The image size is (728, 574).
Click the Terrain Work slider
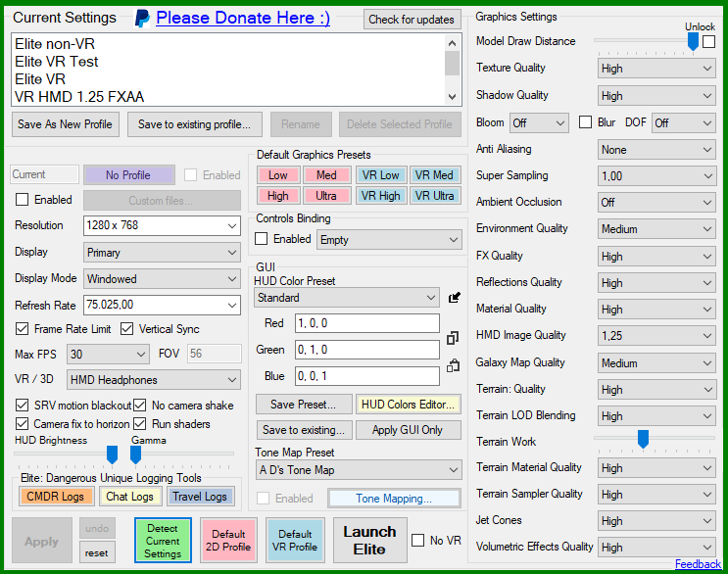coord(655,439)
